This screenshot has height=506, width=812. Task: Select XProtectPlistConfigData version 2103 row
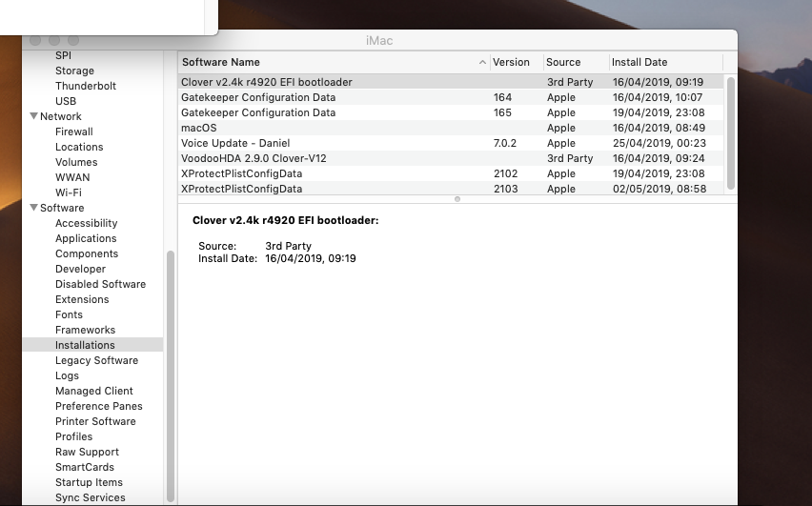click(x=451, y=189)
